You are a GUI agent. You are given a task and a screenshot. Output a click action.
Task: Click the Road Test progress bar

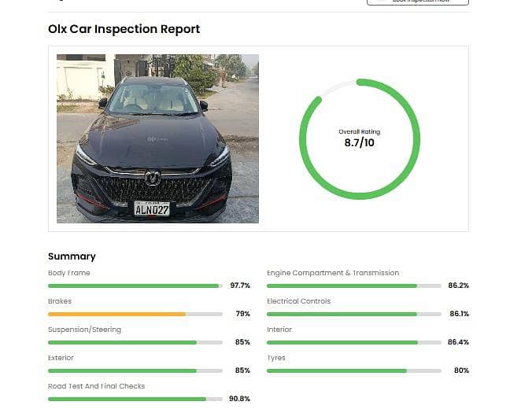pyautogui.click(x=127, y=399)
